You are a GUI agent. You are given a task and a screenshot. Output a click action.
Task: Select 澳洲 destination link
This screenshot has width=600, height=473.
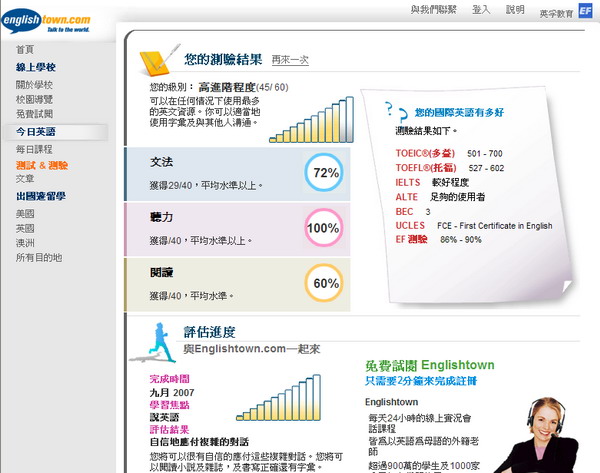click(x=25, y=243)
